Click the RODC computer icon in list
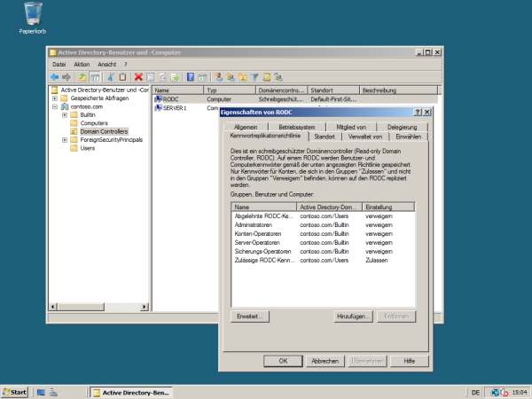532x399 pixels. (158, 99)
